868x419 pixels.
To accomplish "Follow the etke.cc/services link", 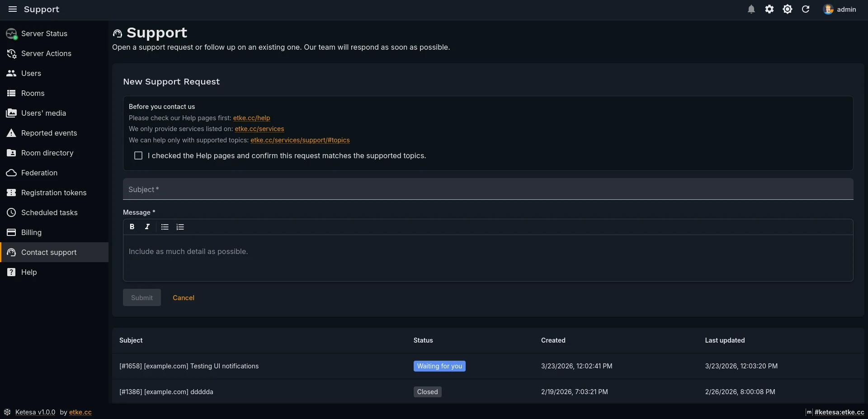I will [x=259, y=129].
